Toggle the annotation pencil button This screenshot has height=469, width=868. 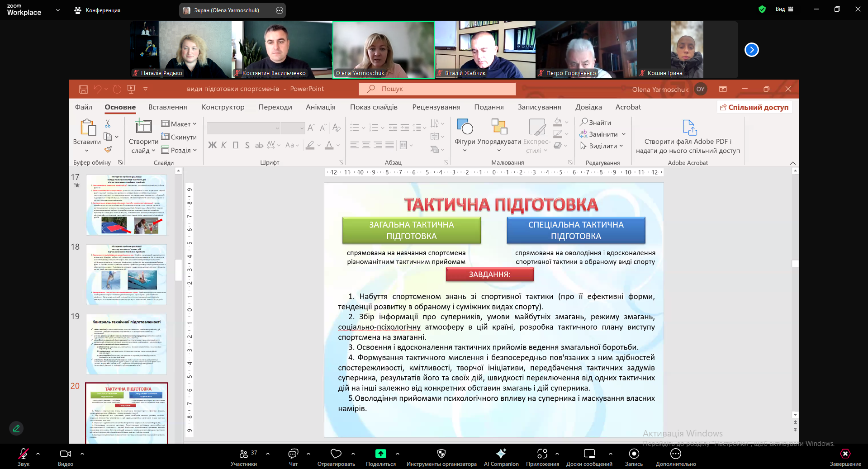[x=16, y=428]
